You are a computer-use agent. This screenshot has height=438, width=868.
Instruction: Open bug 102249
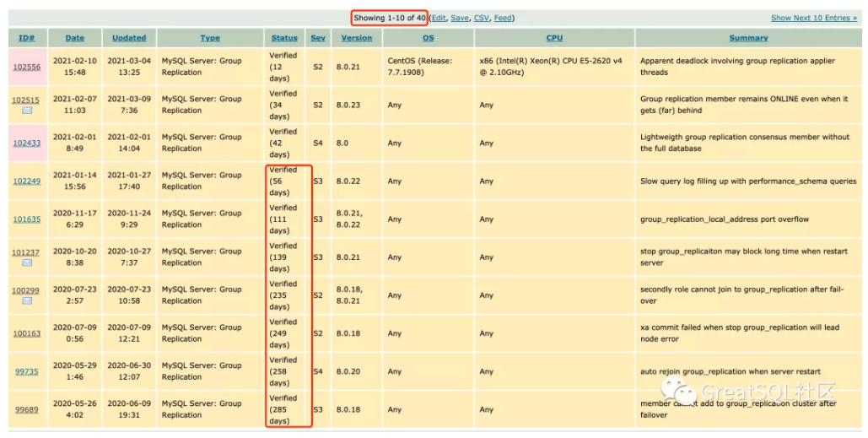27,181
